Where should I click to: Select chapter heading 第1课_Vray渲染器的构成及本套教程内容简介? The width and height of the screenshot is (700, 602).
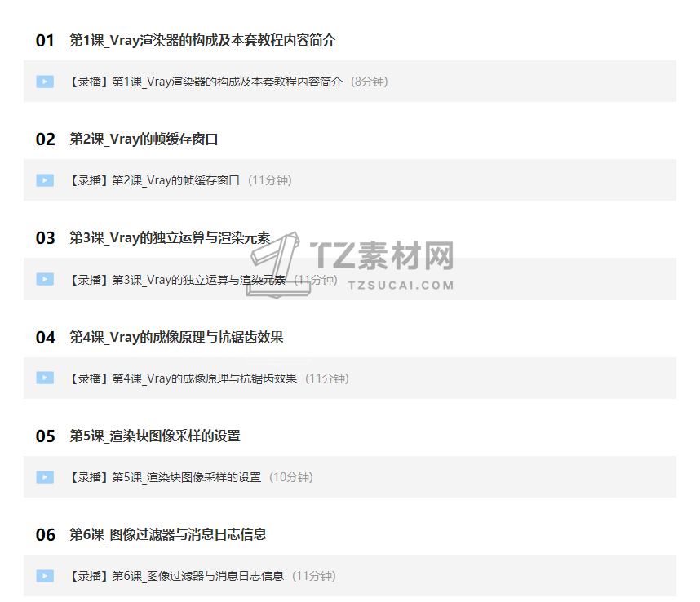[x=202, y=41]
